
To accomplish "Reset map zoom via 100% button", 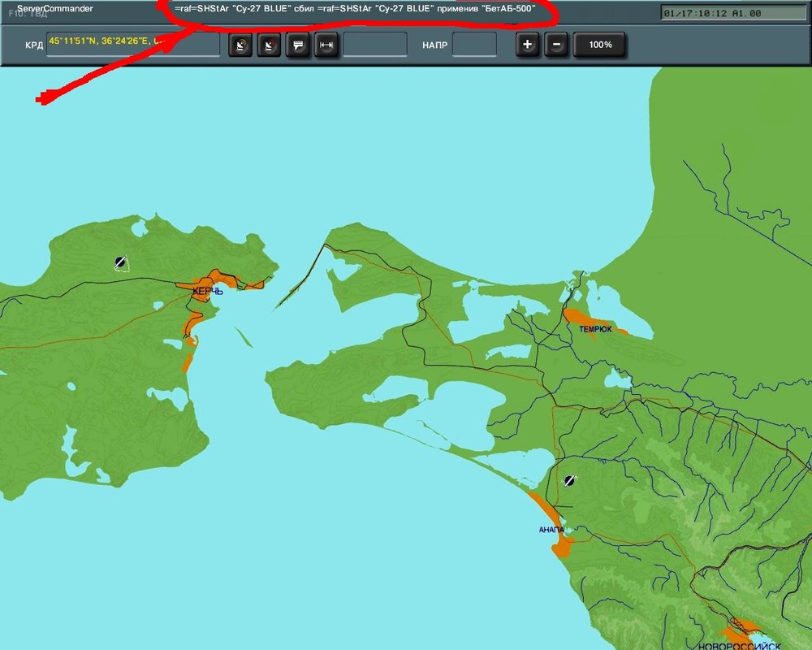I will (x=600, y=45).
